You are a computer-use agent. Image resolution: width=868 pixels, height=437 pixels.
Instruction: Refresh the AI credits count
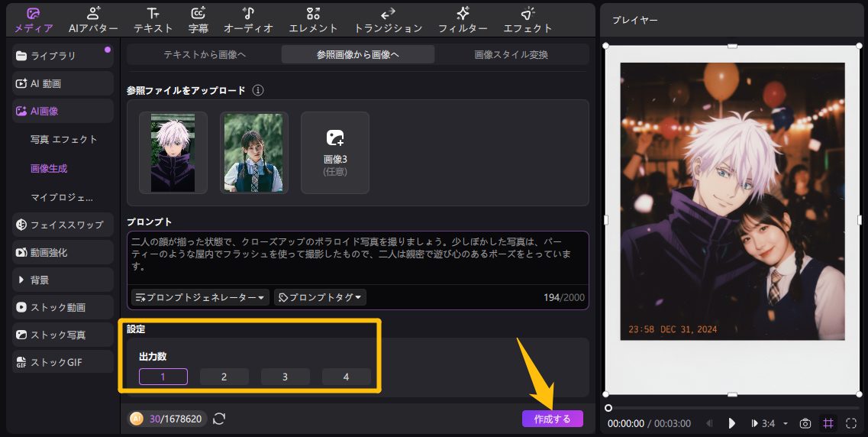point(219,419)
